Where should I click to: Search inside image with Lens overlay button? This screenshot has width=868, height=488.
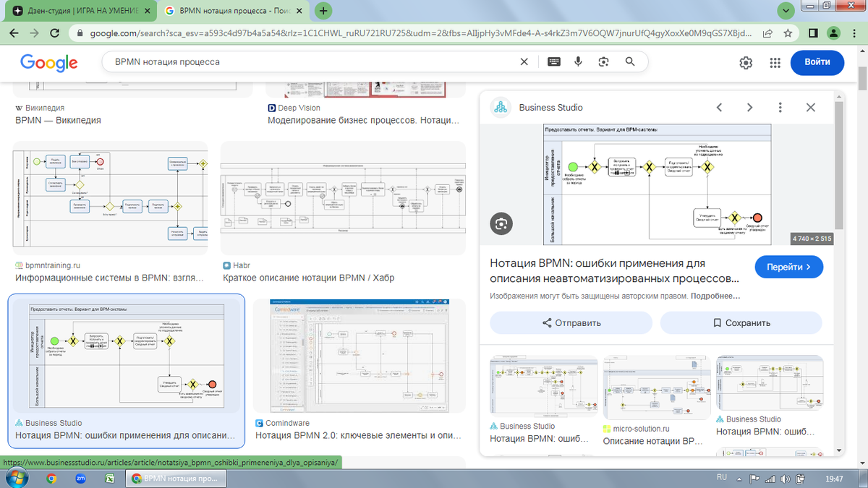click(500, 224)
